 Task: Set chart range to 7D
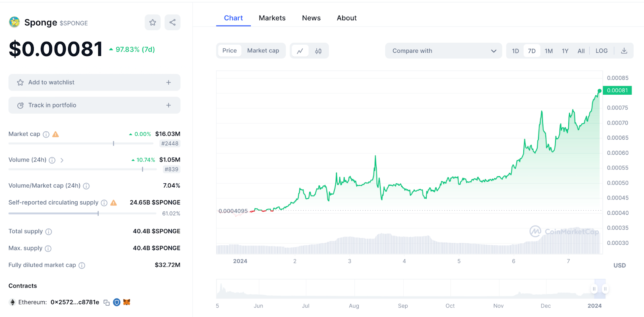[x=532, y=51]
